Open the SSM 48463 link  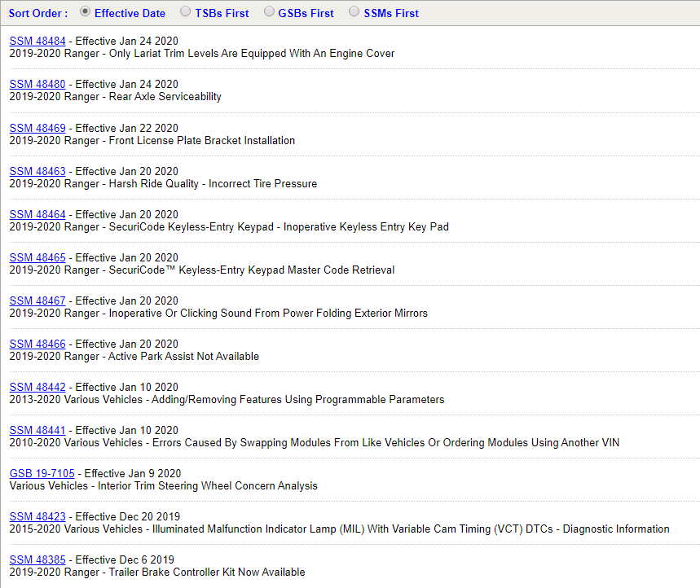pyautogui.click(x=37, y=171)
